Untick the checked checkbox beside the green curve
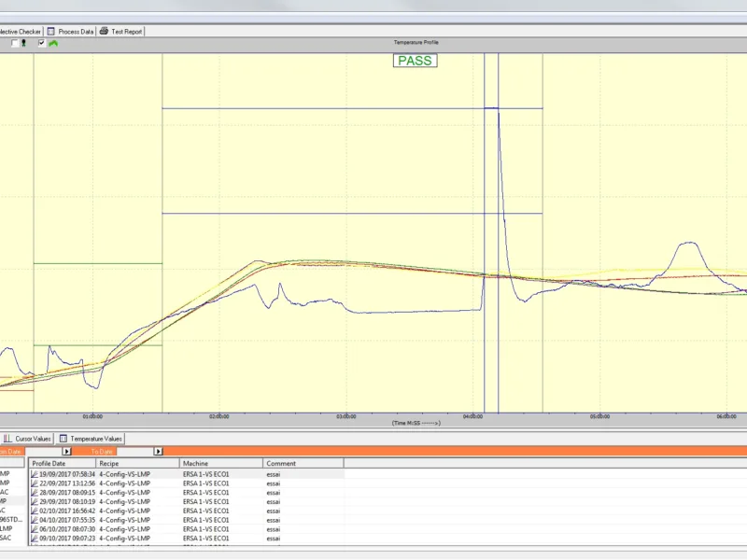The image size is (747, 560). click(41, 43)
